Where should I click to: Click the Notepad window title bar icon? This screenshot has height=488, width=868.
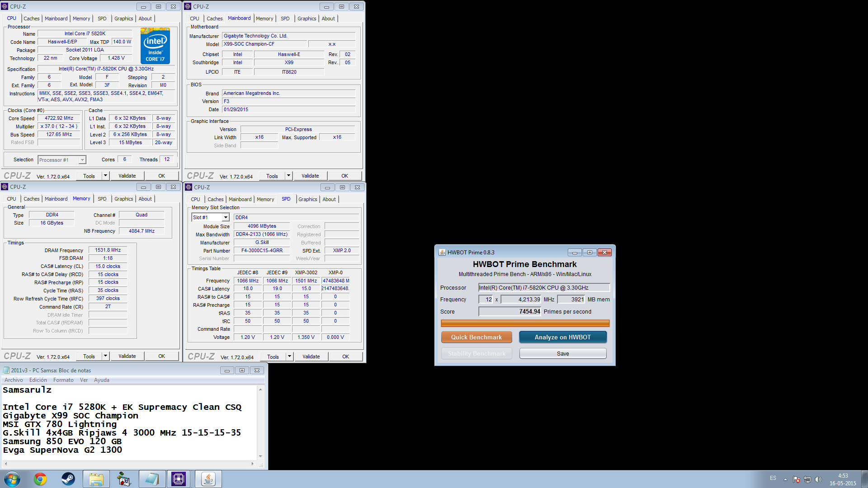[6, 370]
